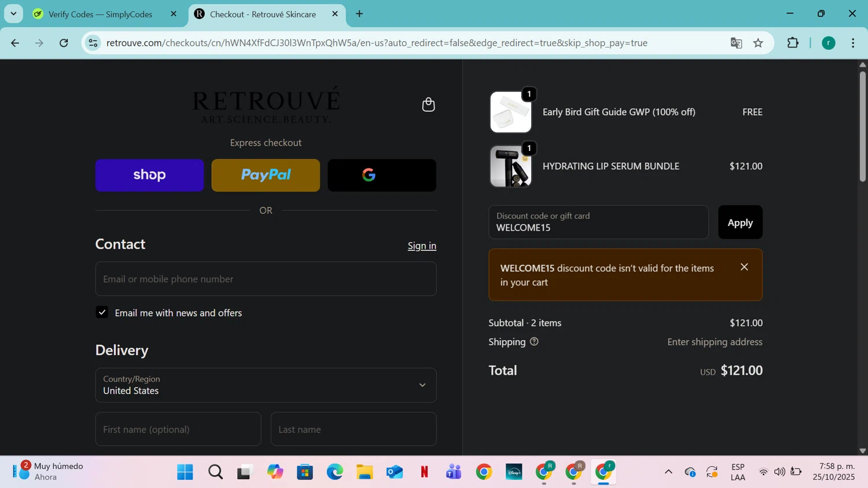This screenshot has height=488, width=868.
Task: Open the shopping bag cart icon
Action: click(x=428, y=105)
